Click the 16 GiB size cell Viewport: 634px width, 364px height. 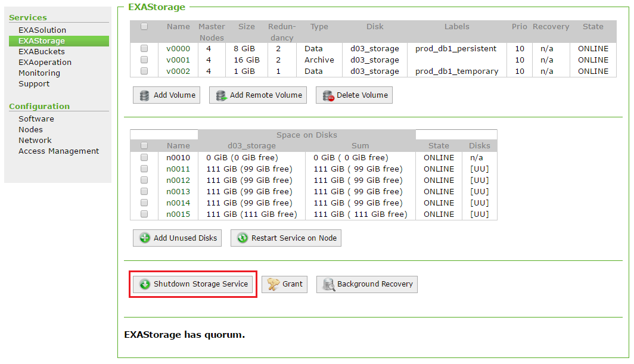click(x=246, y=60)
